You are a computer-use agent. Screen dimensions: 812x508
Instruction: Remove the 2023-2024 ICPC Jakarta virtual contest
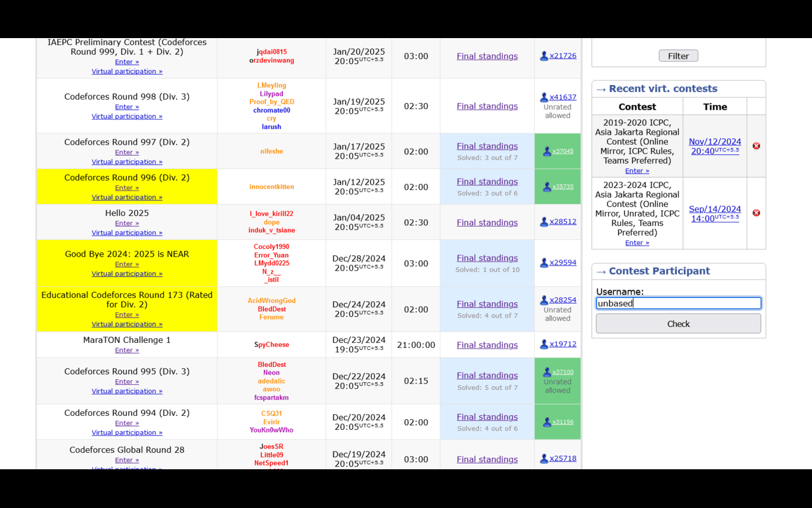pos(756,213)
